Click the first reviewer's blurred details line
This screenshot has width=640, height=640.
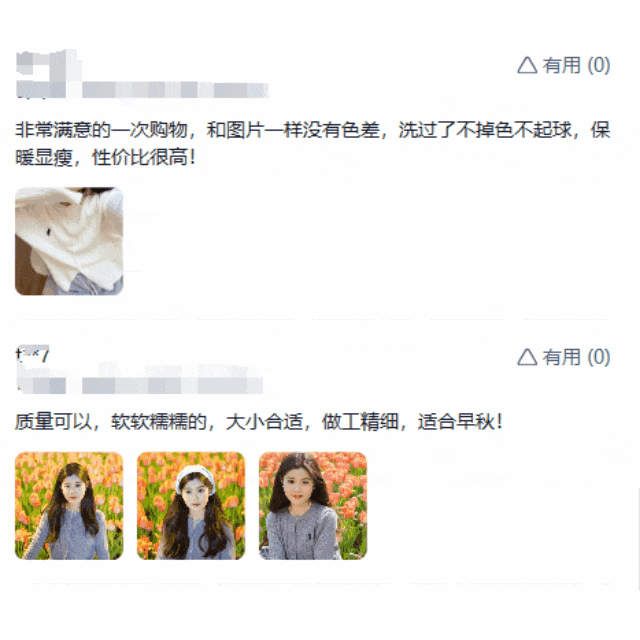tap(142, 90)
